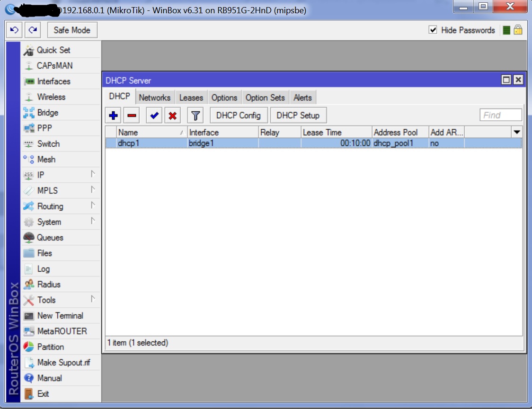The image size is (532, 409).
Task: Open Bridge in sidebar
Action: pos(61,113)
